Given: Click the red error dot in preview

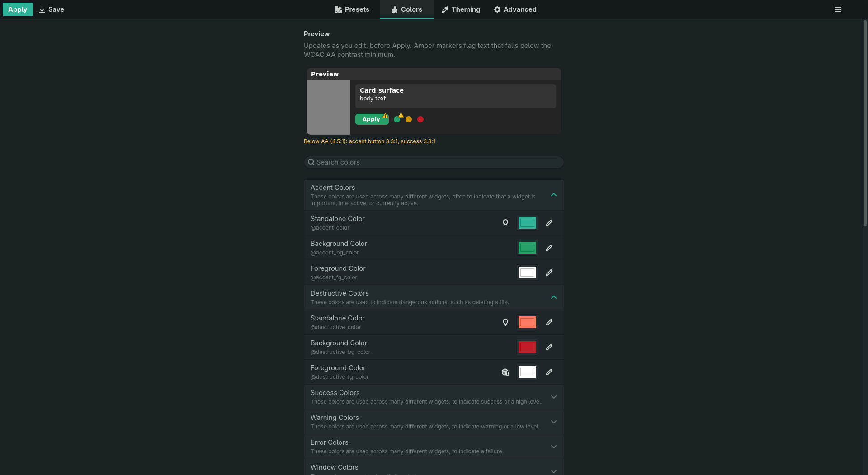Looking at the screenshot, I should coord(420,119).
